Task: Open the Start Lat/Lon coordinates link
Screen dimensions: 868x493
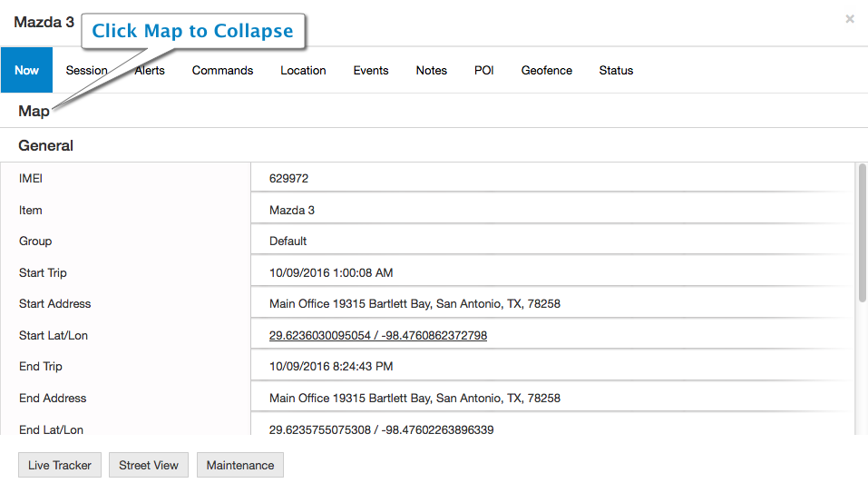Action: (378, 336)
